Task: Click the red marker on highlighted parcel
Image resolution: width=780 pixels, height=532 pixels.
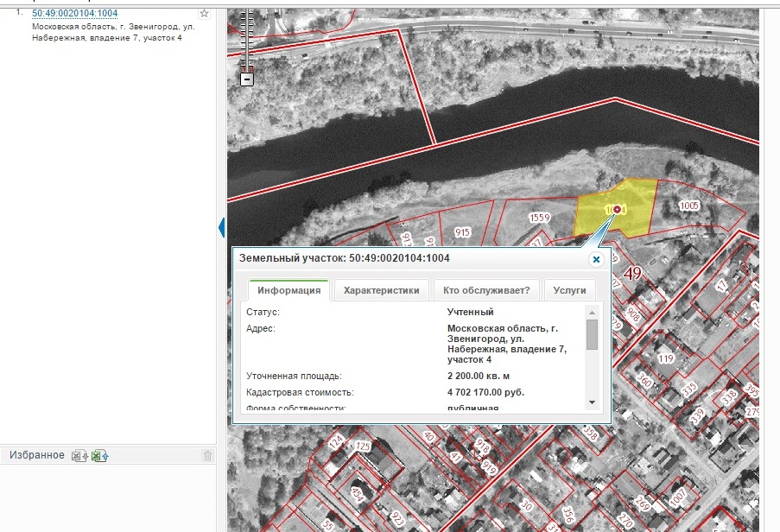Action: tap(617, 210)
